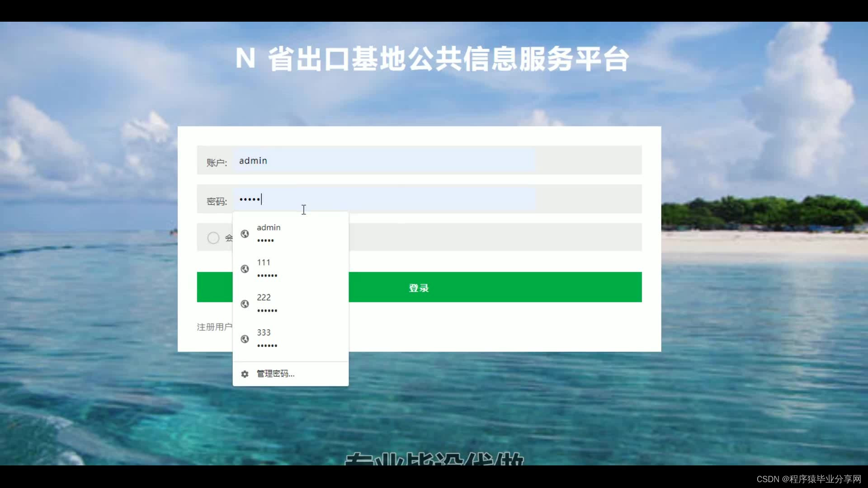This screenshot has height=488, width=868.
Task: Open 管理密码... menu entry
Action: coord(275,374)
